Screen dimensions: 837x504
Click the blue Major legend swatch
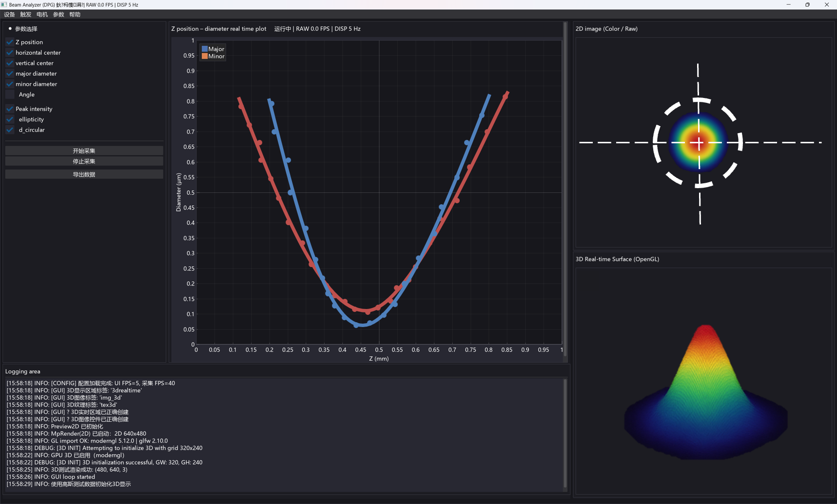point(205,49)
